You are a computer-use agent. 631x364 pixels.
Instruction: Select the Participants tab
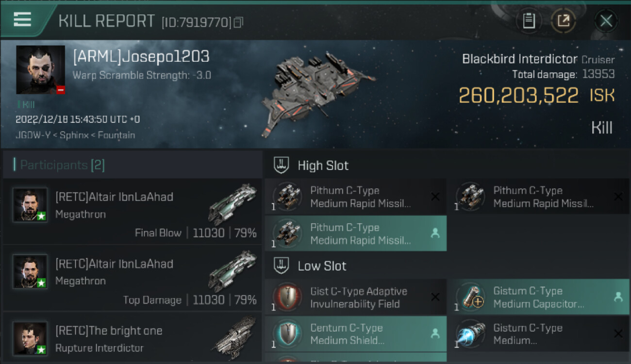62,165
